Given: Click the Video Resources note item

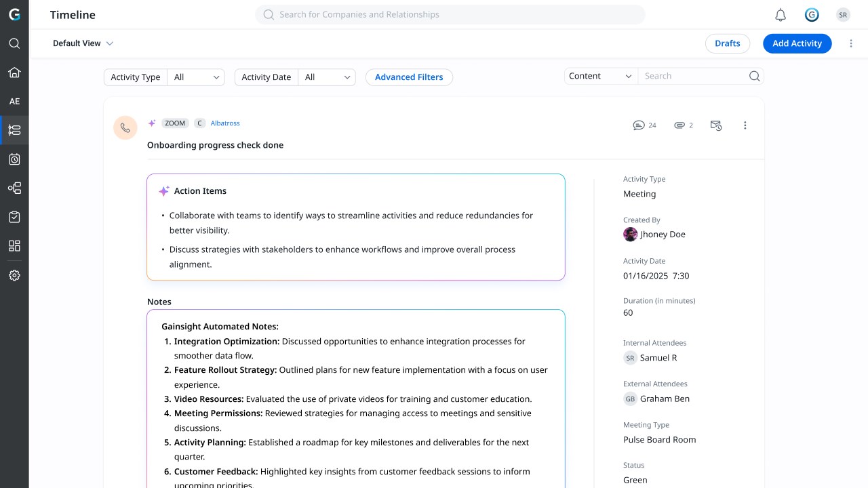Looking at the screenshot, I should [x=348, y=399].
